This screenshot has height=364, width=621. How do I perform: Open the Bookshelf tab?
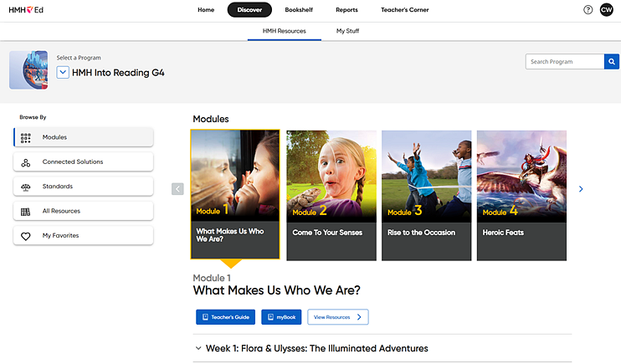click(x=299, y=10)
